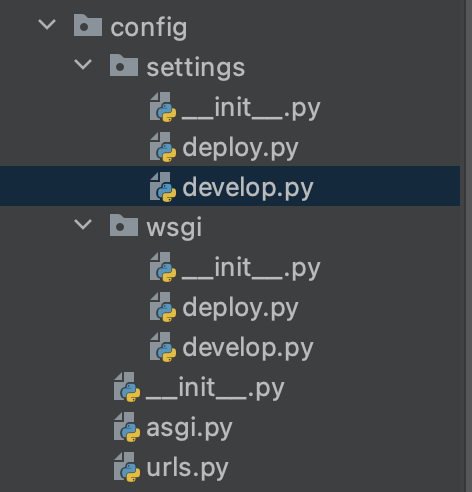Screen dimensions: 472x492
Task: Select highlighted develop.py under settings
Action: coord(248,188)
